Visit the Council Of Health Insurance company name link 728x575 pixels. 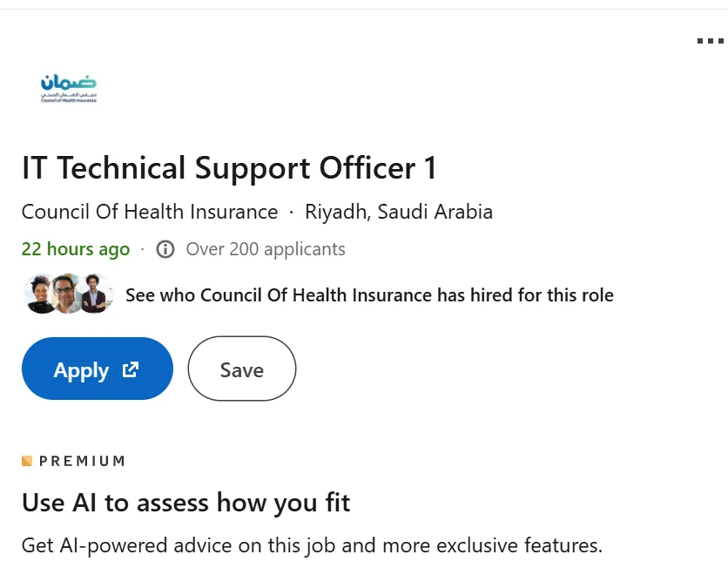150,212
